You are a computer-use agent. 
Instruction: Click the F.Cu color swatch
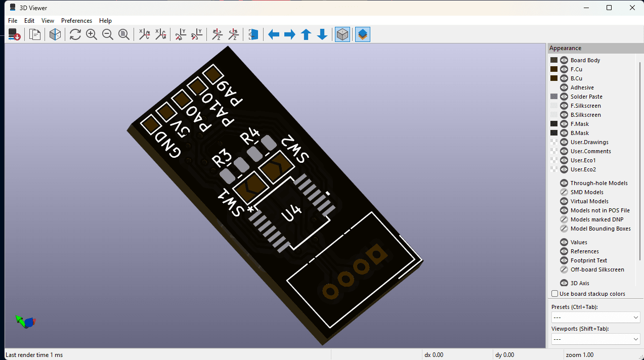554,69
